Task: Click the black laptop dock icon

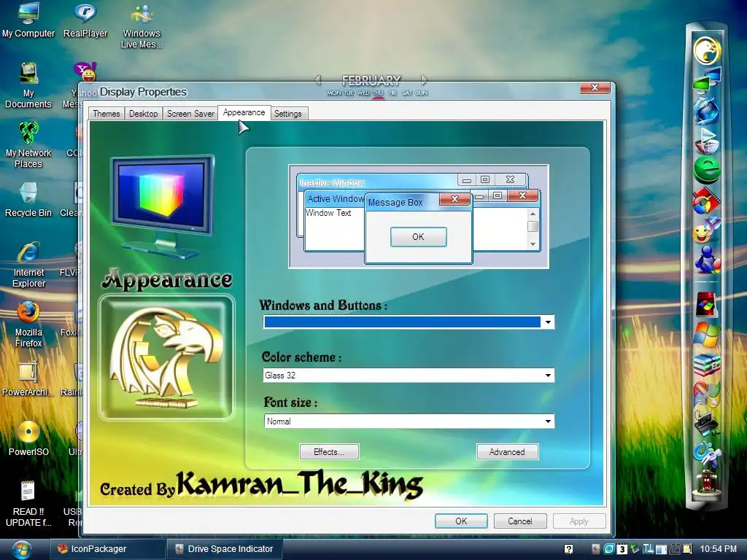Action: pos(706,423)
